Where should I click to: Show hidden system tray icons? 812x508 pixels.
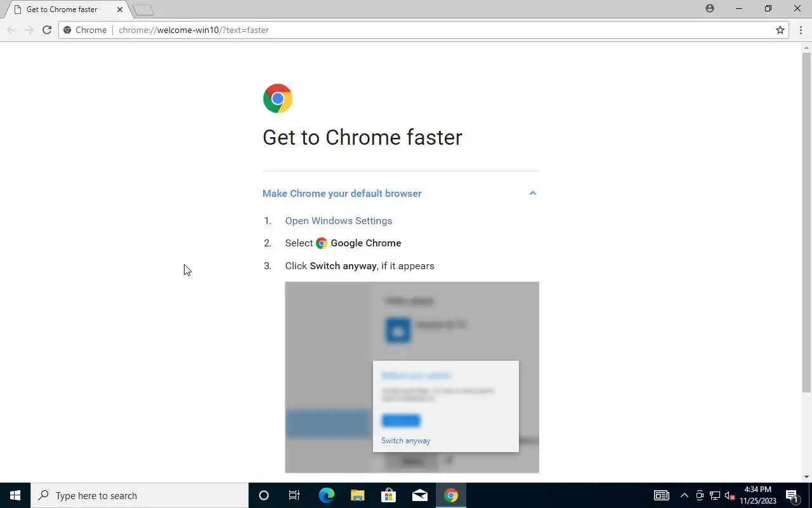684,495
